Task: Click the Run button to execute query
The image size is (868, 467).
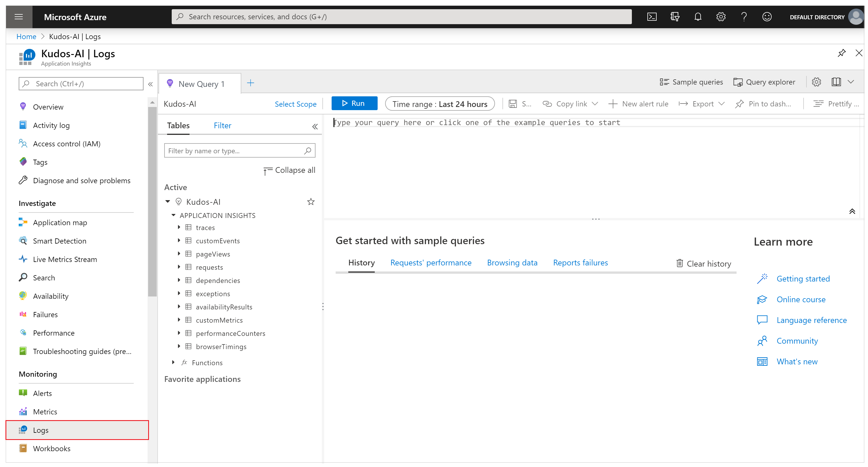Action: click(353, 104)
